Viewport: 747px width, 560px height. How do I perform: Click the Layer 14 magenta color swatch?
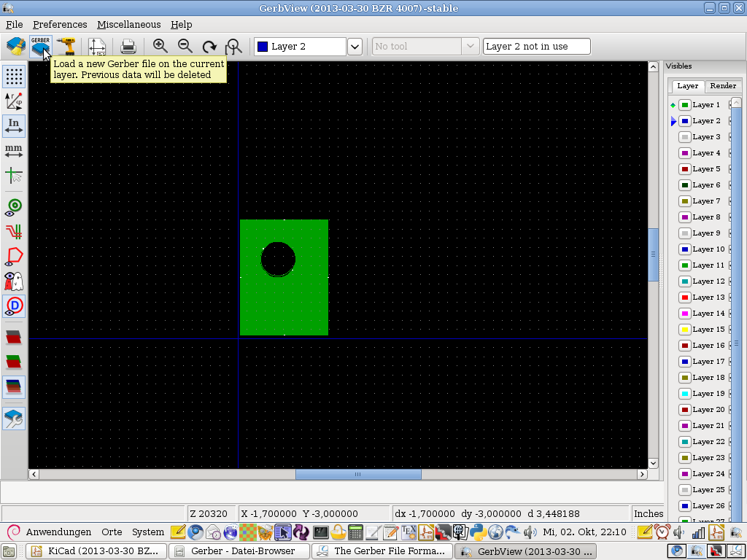click(684, 314)
